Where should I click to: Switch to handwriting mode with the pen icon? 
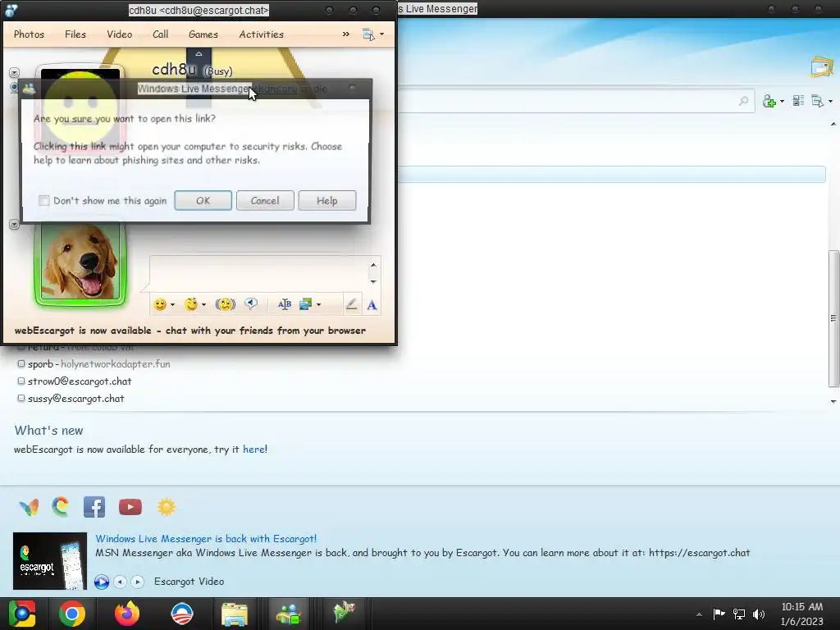point(351,304)
